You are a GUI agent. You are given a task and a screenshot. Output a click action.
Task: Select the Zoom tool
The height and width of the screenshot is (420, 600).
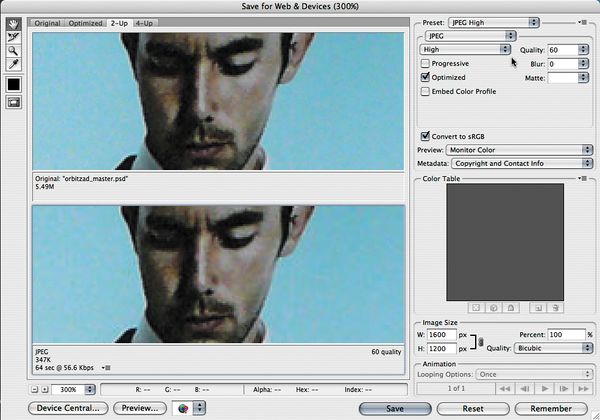15,49
